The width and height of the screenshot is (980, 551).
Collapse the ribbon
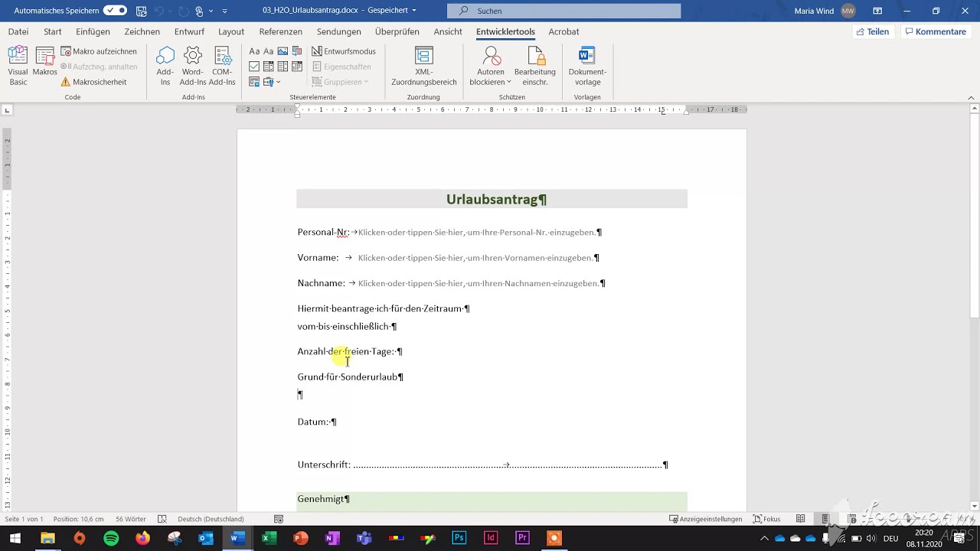coord(972,97)
